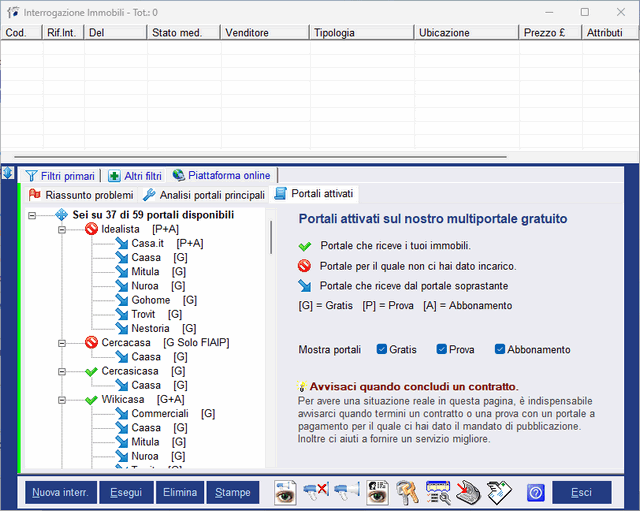Switch to the Filtri primari tab

[60, 176]
